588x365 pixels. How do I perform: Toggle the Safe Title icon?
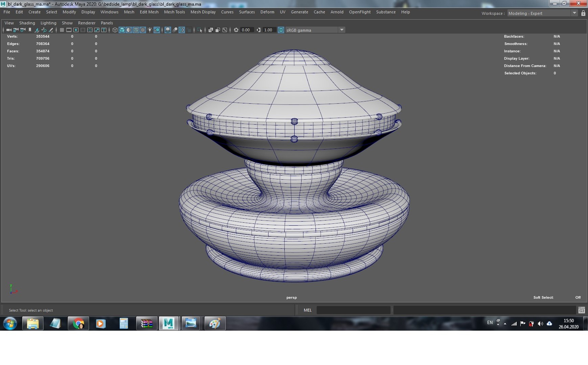click(104, 30)
